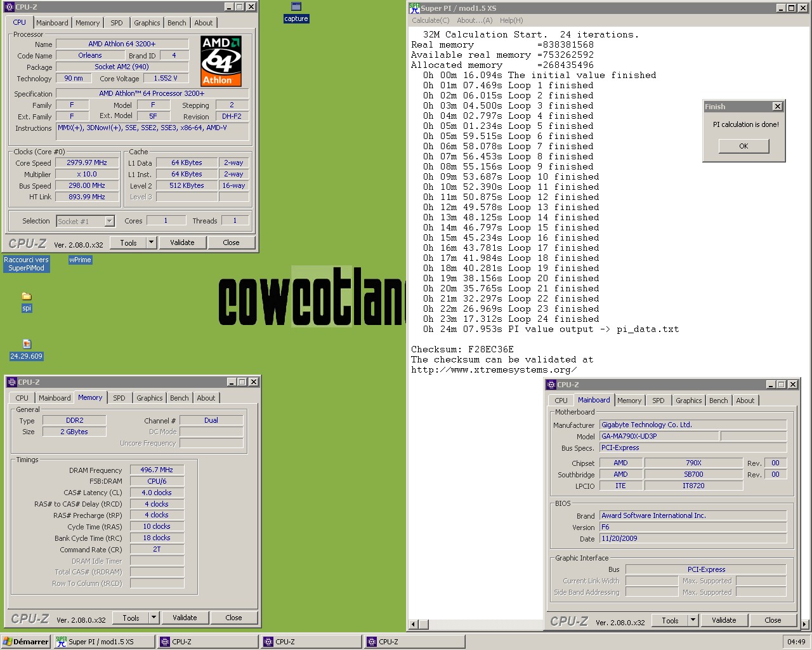The height and width of the screenshot is (650, 812).
Task: Open the Raccourci vers SuperPiMod shortcut
Action: (x=26, y=263)
